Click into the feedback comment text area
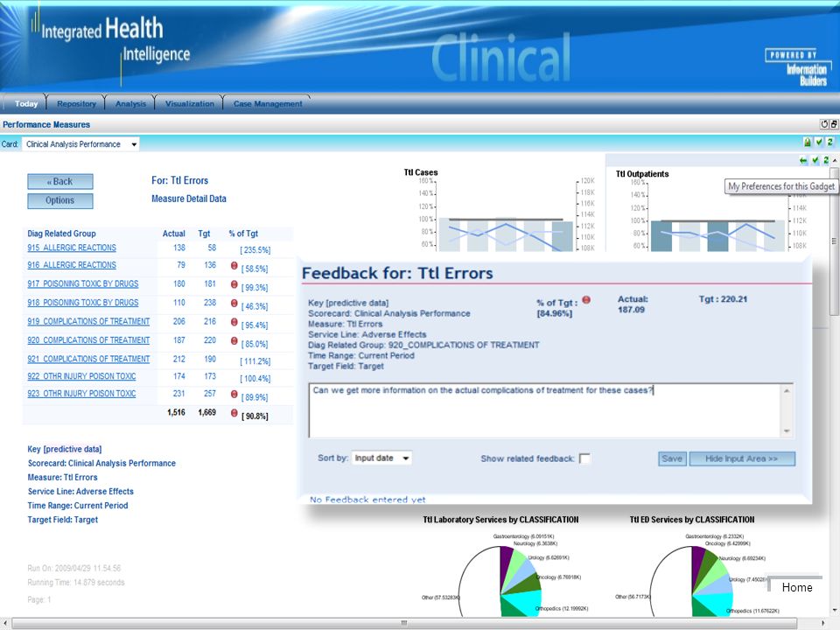This screenshot has width=840, height=630. [546, 410]
